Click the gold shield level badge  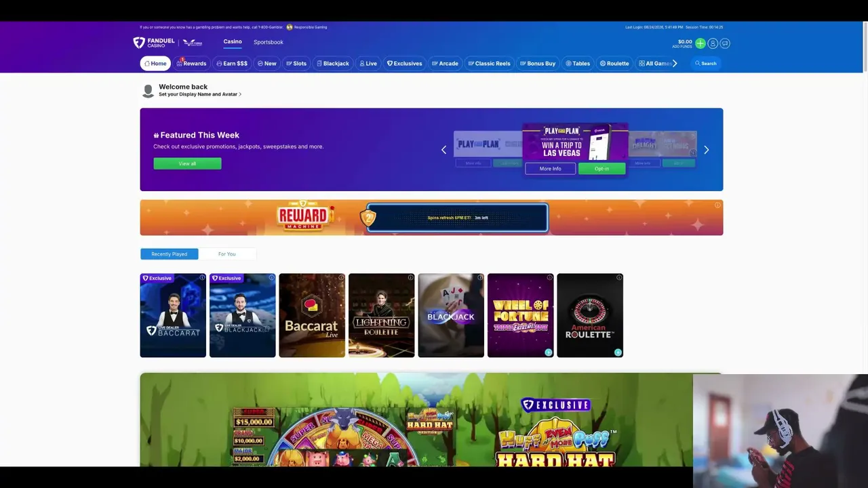[x=368, y=218]
